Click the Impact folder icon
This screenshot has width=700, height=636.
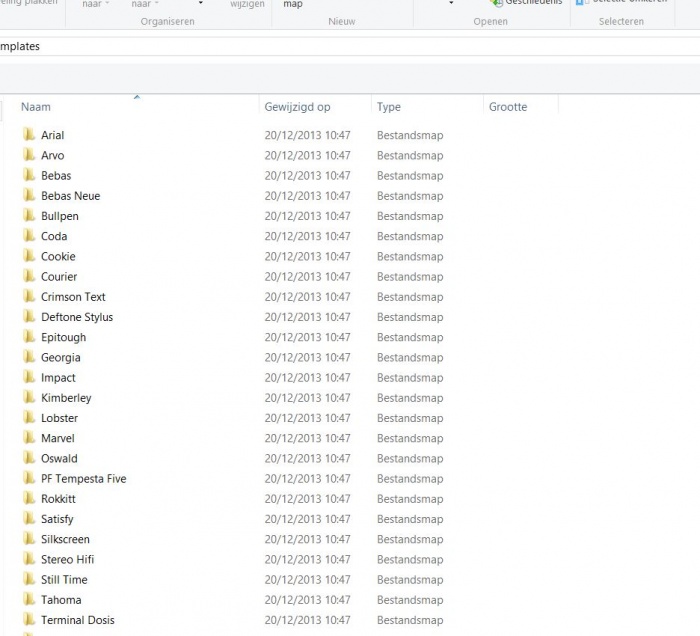29,377
